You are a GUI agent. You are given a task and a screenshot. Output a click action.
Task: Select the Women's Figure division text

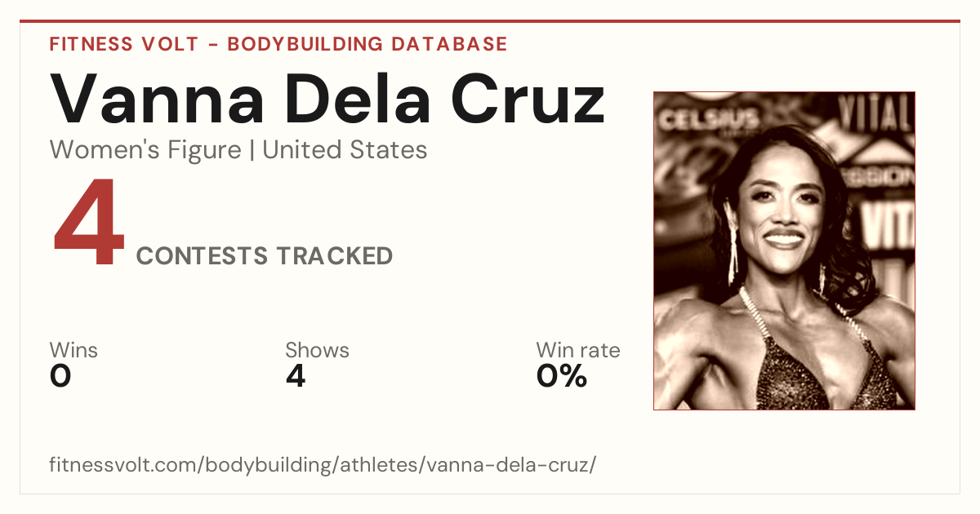tap(145, 150)
